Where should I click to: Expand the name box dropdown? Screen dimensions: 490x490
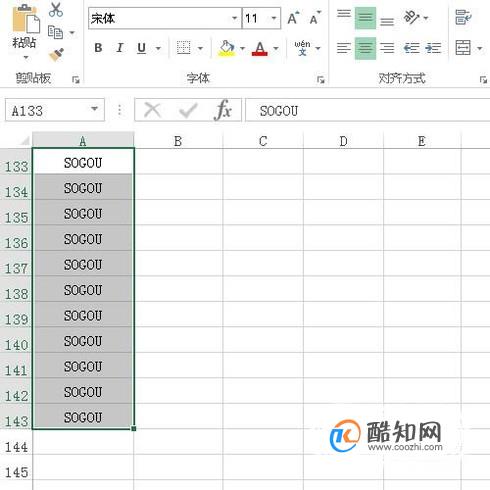tap(95, 109)
